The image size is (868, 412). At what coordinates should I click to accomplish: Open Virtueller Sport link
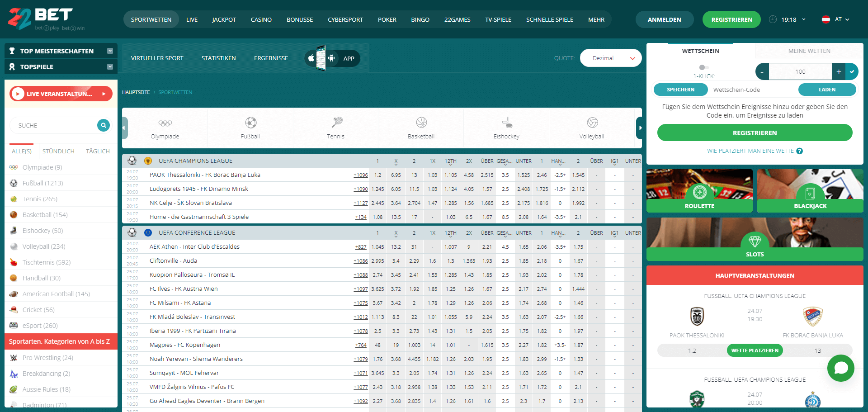(157, 58)
